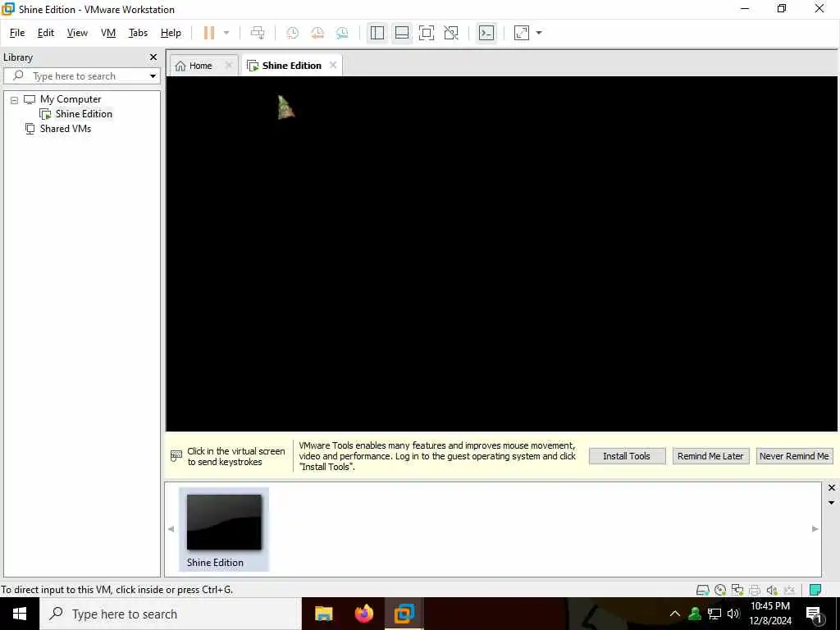Close the Library panel
840x630 pixels.
[x=153, y=57]
